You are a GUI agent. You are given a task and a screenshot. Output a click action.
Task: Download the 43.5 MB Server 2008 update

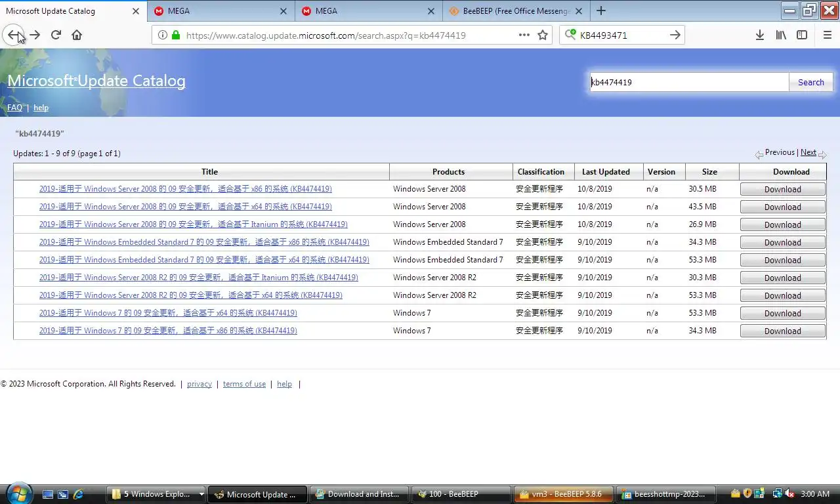coord(782,207)
